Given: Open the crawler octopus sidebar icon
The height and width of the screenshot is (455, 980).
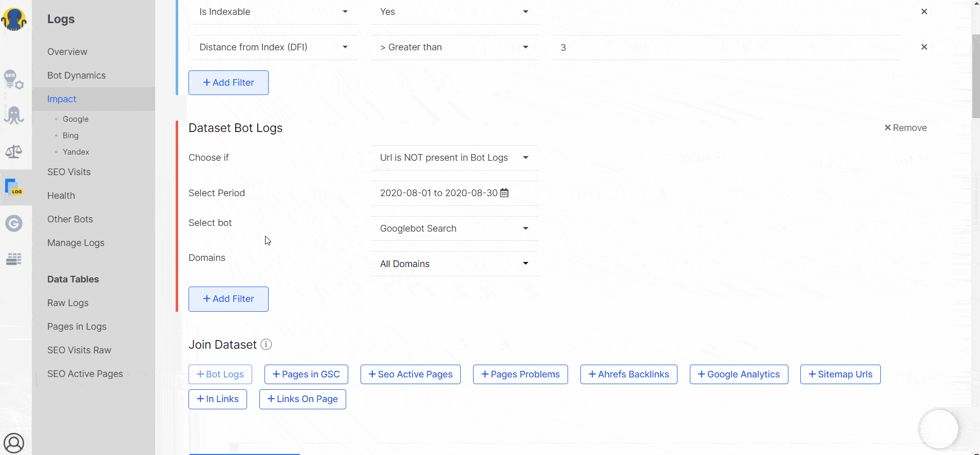Looking at the screenshot, I should pyautogui.click(x=14, y=116).
